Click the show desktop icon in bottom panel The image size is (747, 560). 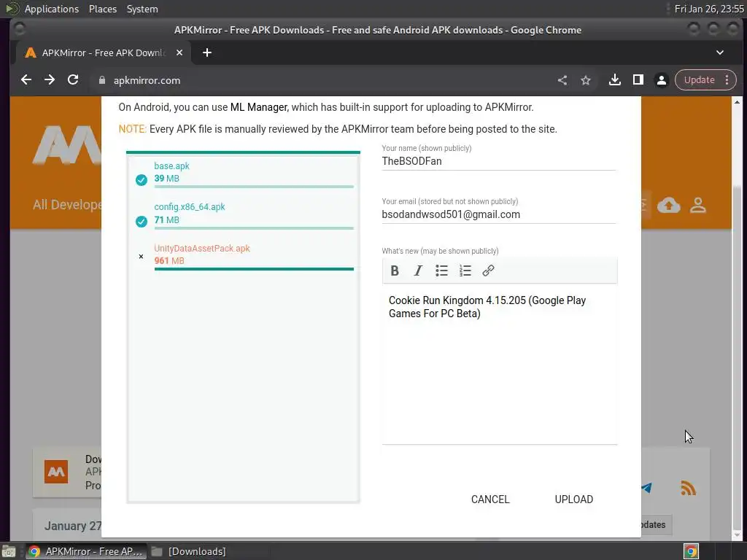click(9, 551)
